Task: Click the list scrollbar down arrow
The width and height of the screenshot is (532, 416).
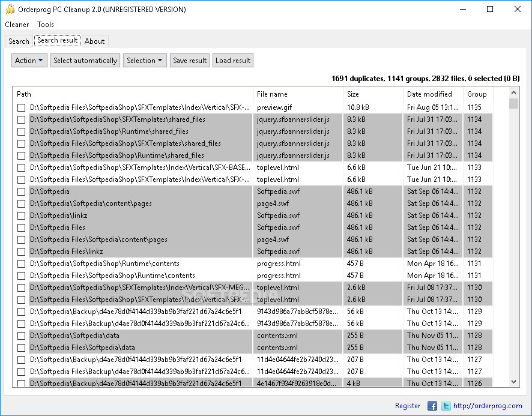Action: 513,382
